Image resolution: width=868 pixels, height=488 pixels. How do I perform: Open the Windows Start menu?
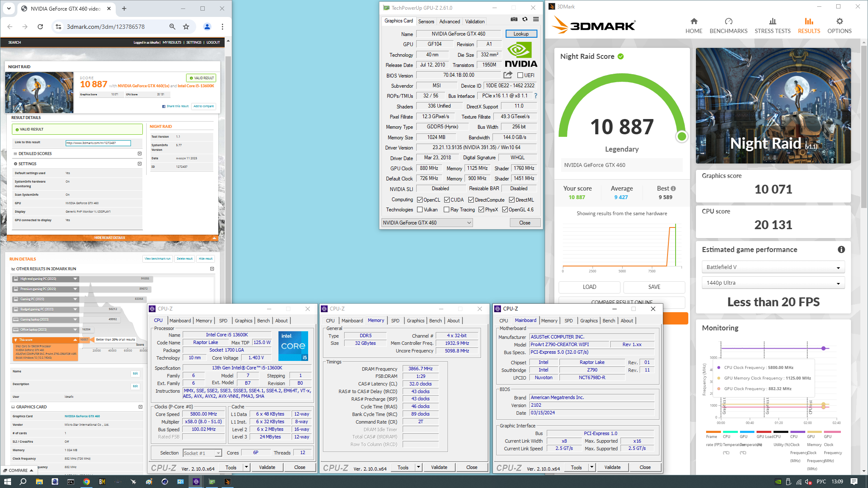coord(7,482)
